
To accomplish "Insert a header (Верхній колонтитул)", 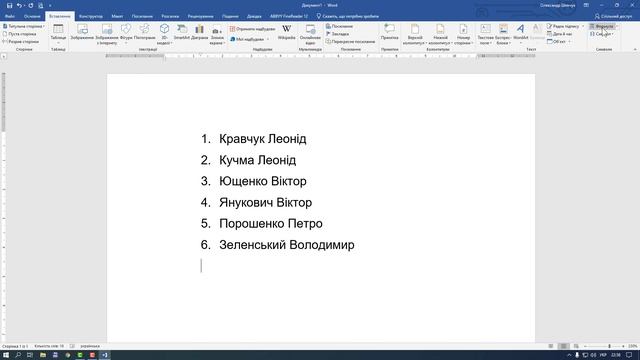I will (415, 34).
